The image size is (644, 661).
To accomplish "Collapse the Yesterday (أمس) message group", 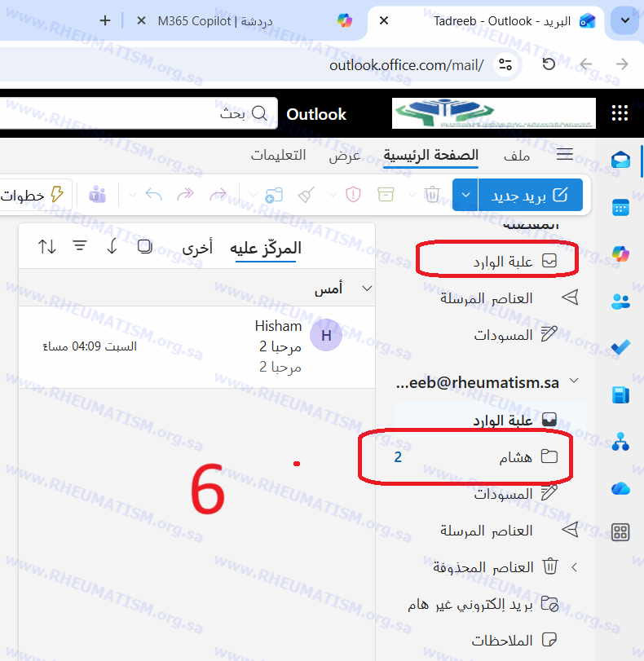I will tap(366, 289).
